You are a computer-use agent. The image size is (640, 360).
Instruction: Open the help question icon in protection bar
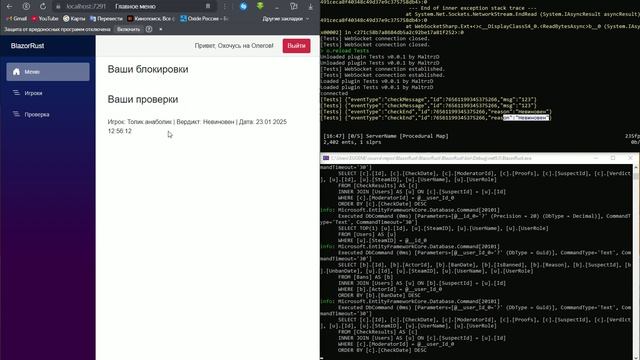coord(149,29)
